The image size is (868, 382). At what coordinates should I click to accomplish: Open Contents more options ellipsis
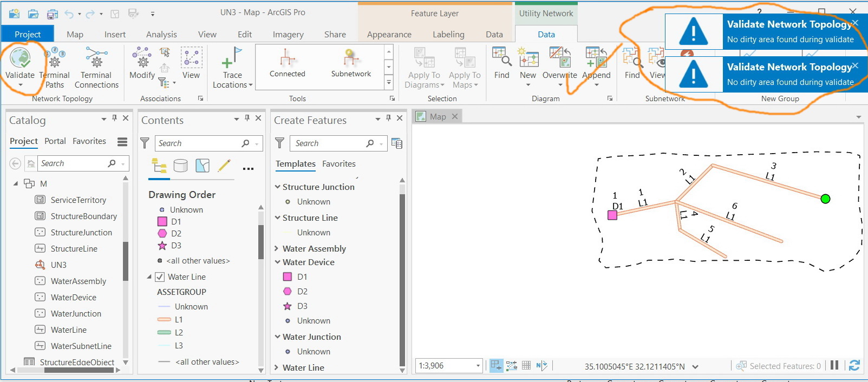point(248,168)
